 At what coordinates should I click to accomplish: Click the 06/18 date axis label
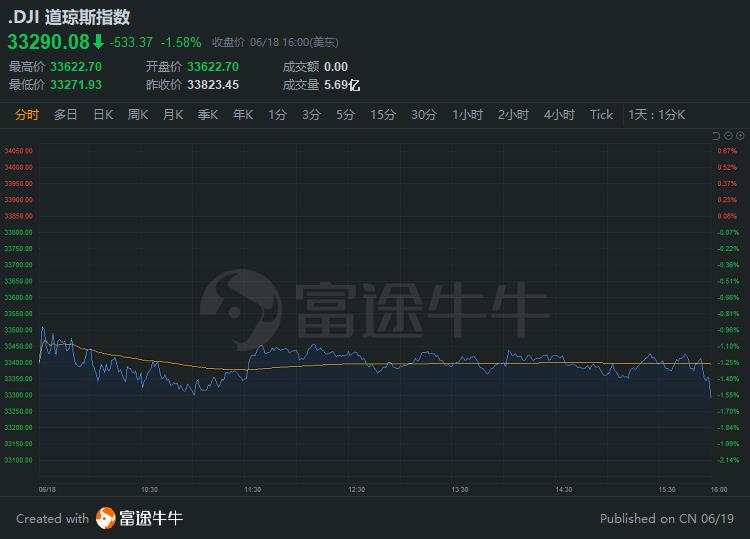tap(47, 490)
